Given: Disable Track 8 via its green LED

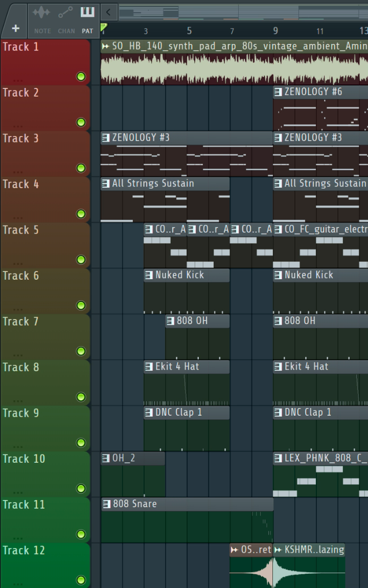Looking at the screenshot, I should coord(81,397).
